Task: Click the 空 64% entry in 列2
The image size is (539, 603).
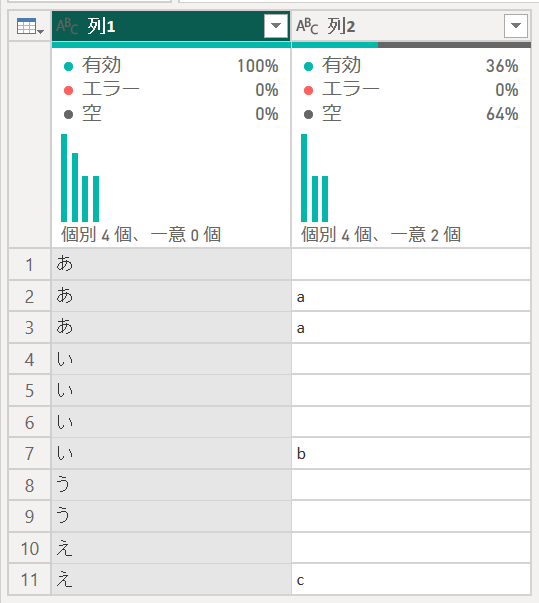Action: tap(411, 114)
